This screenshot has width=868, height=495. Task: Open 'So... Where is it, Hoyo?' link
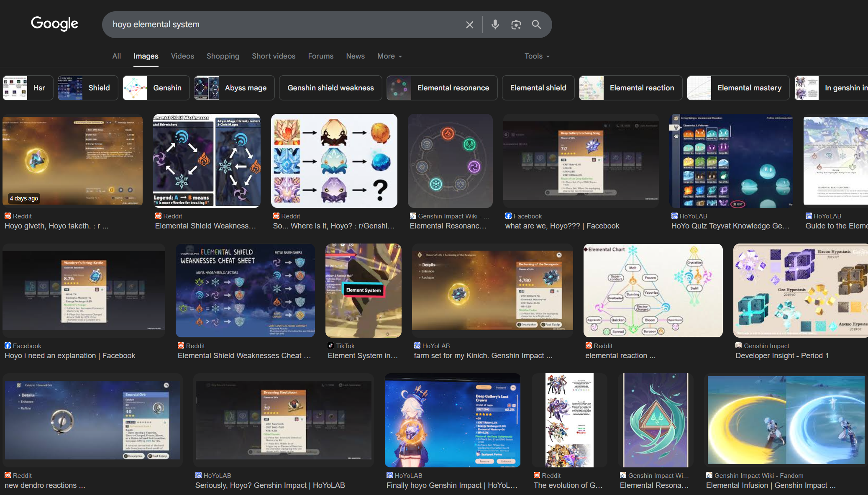tap(334, 226)
